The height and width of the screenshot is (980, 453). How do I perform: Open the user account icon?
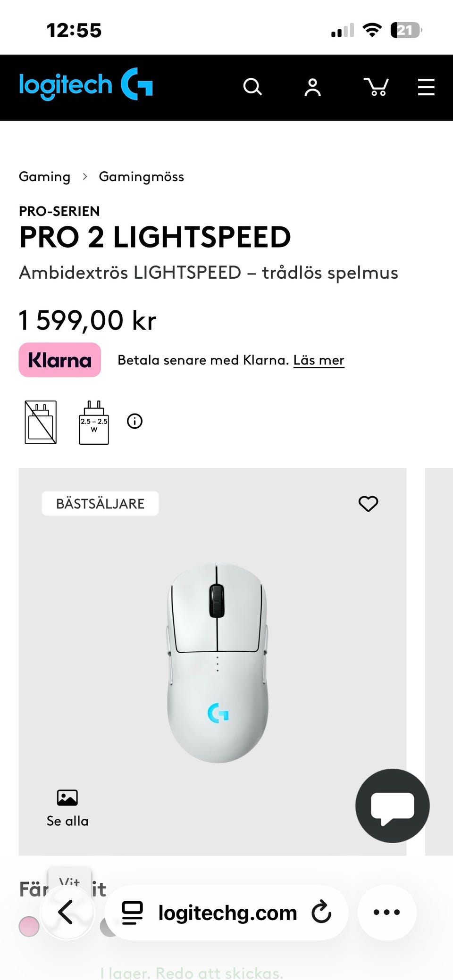[x=312, y=87]
